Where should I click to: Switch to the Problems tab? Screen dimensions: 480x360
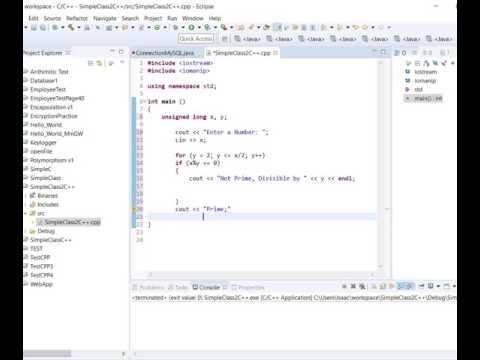(148, 287)
